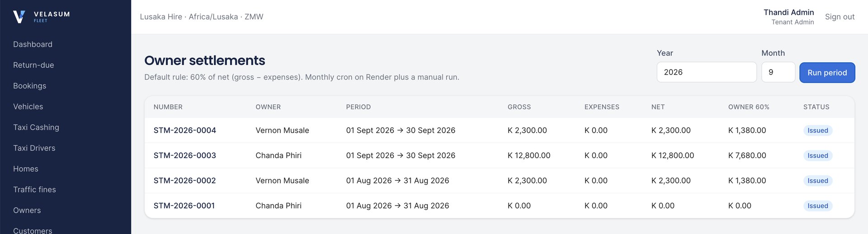
Task: Click the Velasum Fleet logo icon
Action: (19, 17)
